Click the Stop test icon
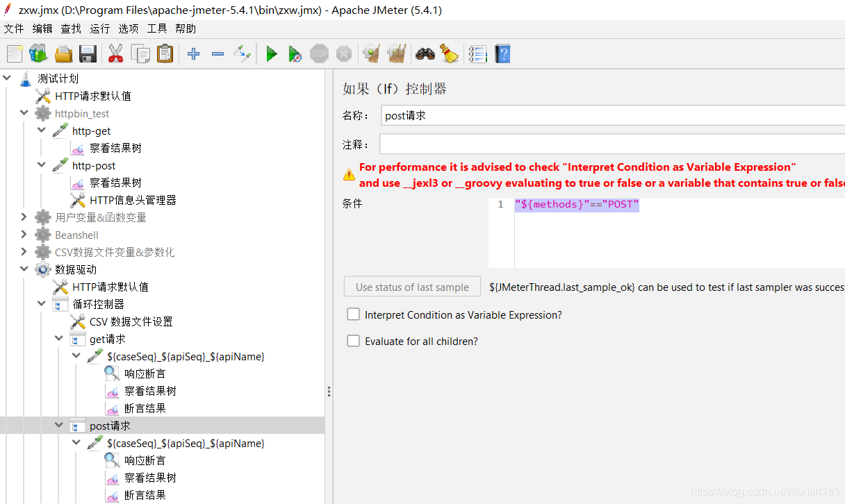Viewport: 845px width, 504px height. [x=319, y=53]
